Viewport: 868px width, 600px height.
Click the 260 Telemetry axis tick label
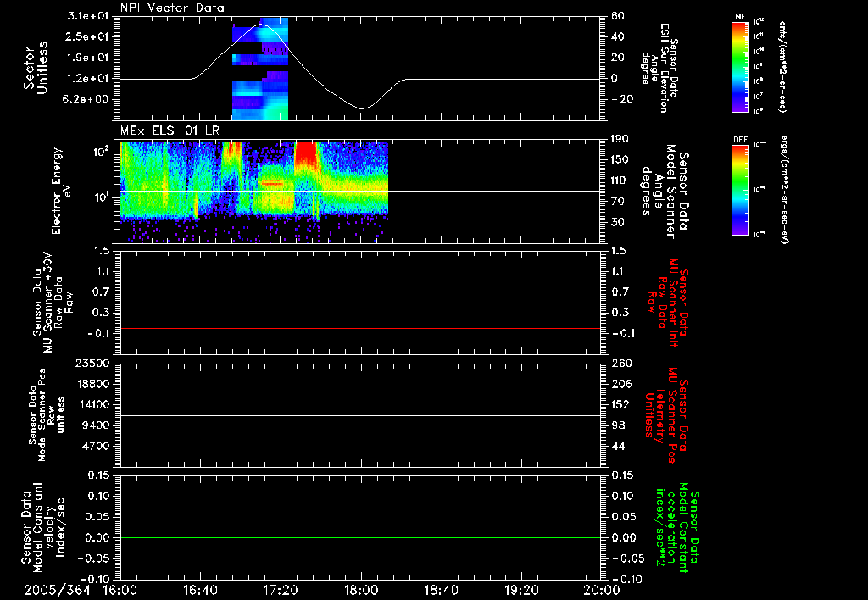621,363
